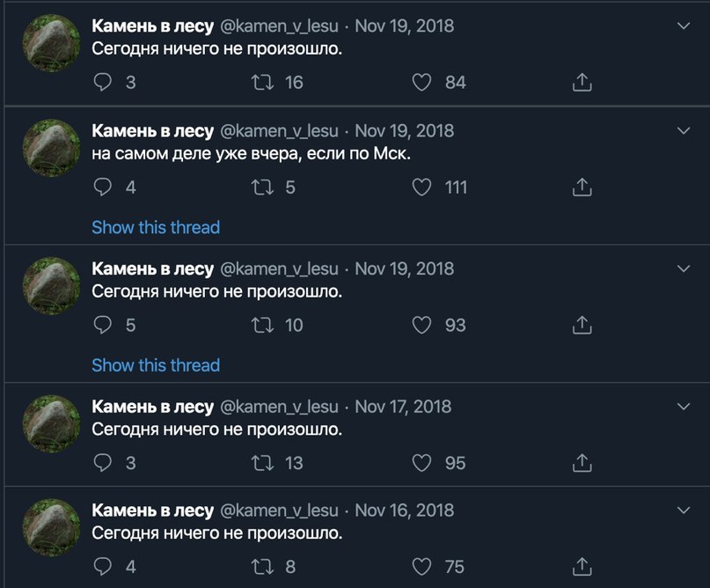The image size is (710, 588).
Task: Retweet the tweet with 10 retweets
Action: (262, 325)
